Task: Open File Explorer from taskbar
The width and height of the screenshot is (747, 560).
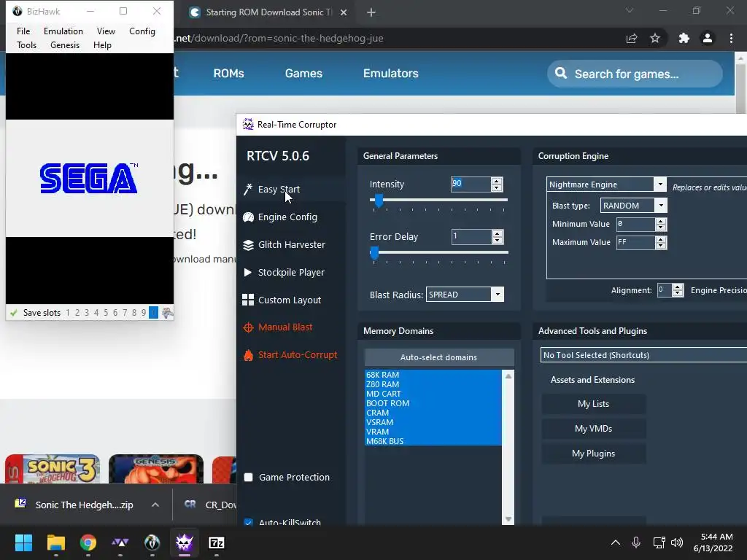Action: pos(55,542)
